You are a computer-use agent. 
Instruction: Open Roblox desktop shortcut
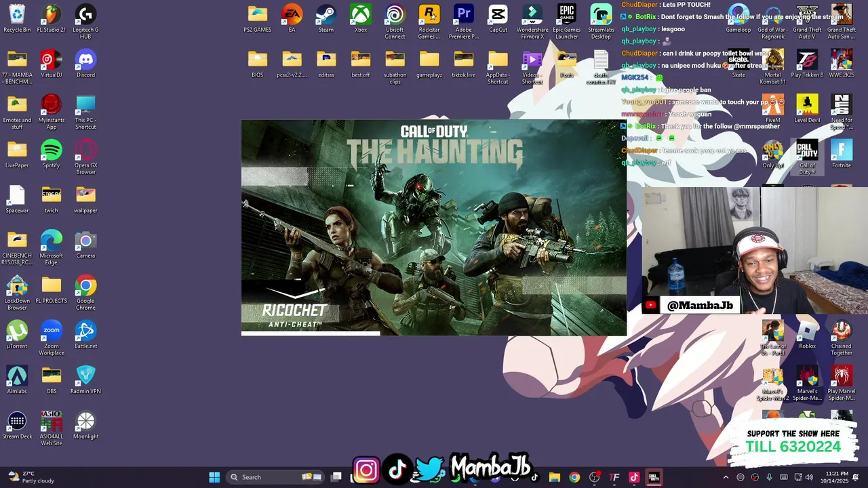[807, 335]
